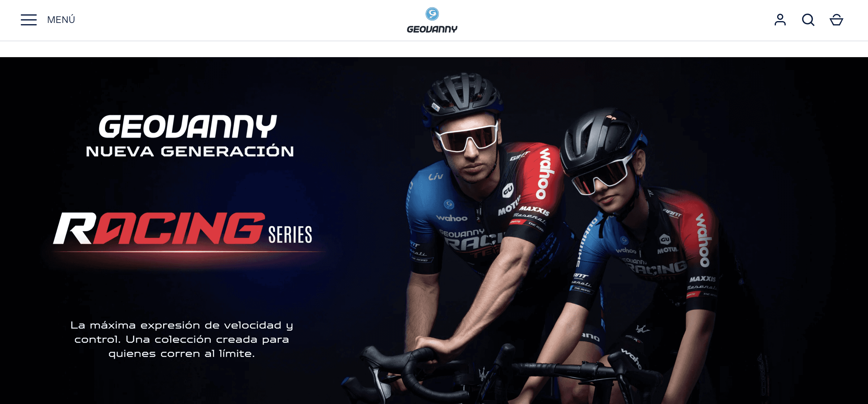
Task: Click the large white Geovanny banner logo
Action: [x=188, y=126]
